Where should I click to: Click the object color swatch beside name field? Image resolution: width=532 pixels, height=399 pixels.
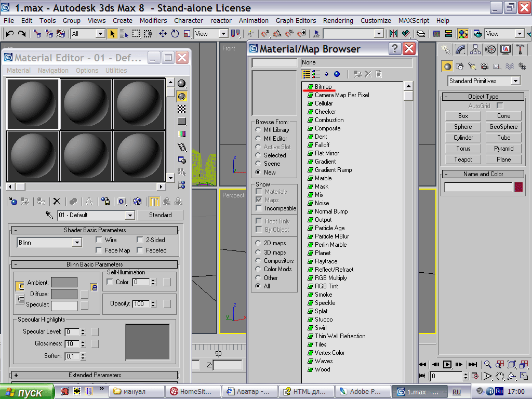518,187
